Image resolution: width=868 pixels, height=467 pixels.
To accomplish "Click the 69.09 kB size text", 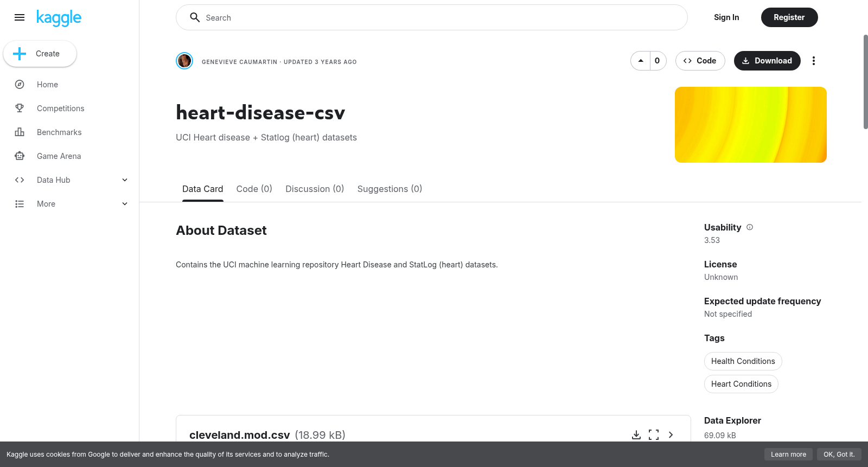I will 720,436.
